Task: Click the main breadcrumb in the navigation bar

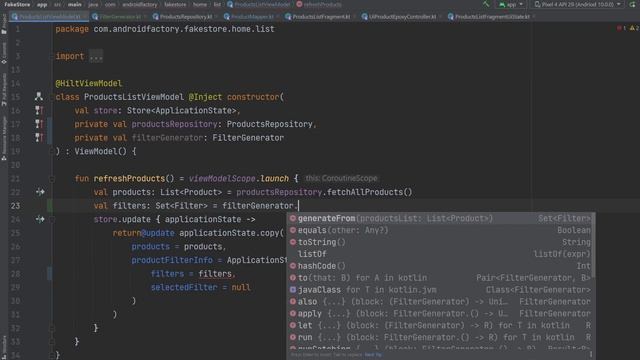Action: (74, 4)
